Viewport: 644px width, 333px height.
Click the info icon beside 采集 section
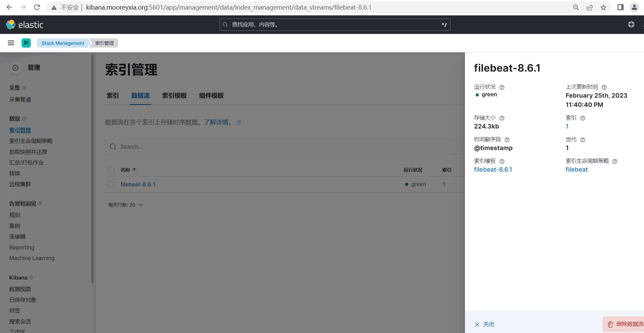24,88
